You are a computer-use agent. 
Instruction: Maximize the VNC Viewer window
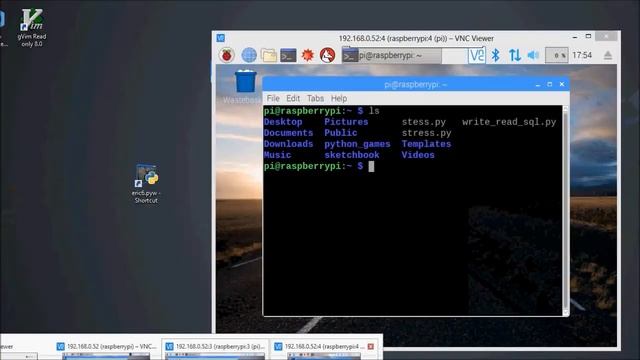click(x=588, y=37)
